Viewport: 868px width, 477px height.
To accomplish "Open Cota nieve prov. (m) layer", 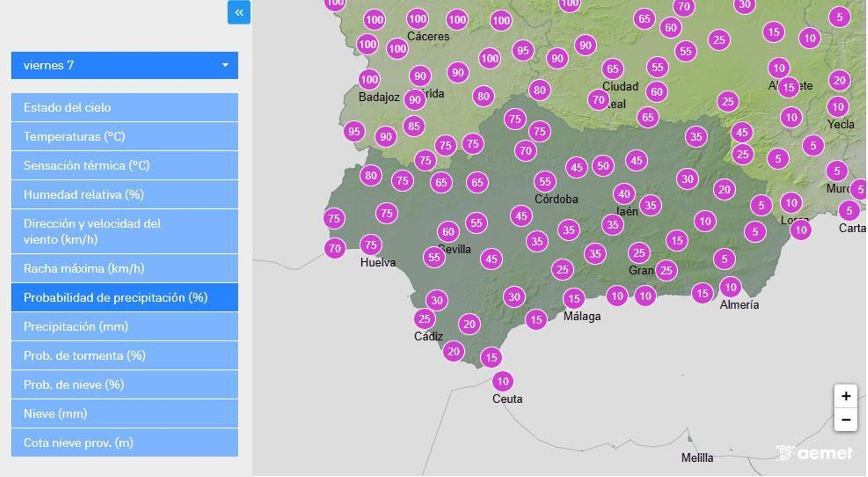I will [x=124, y=442].
